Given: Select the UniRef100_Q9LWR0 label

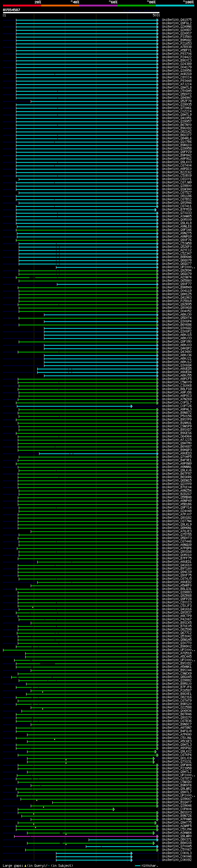Looking at the screenshot, I should pyautogui.click(x=177, y=836).
